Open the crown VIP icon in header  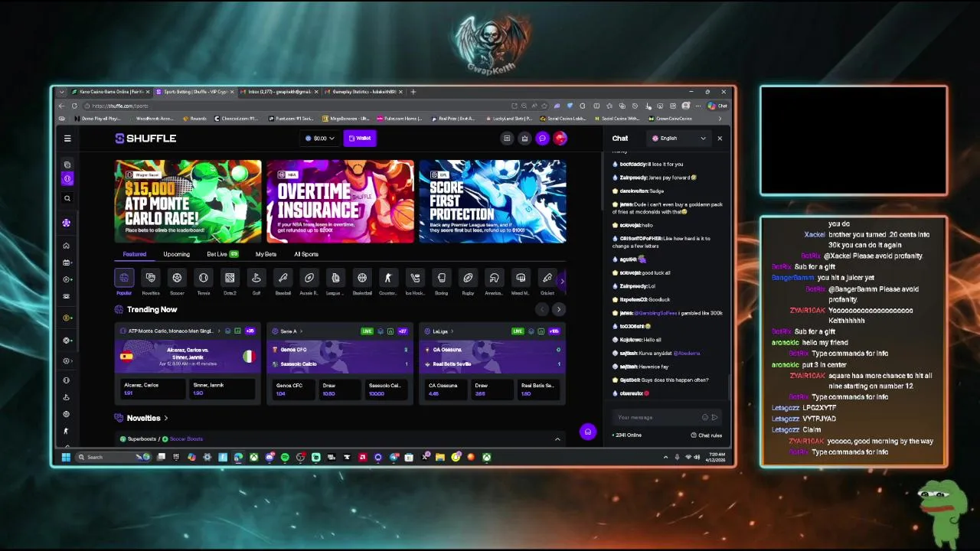(524, 139)
